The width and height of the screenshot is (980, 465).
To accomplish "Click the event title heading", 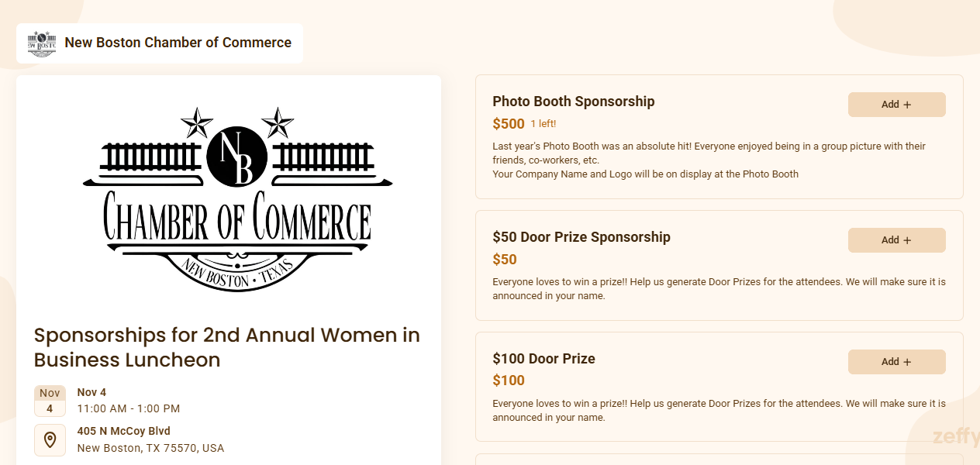I will click(227, 347).
